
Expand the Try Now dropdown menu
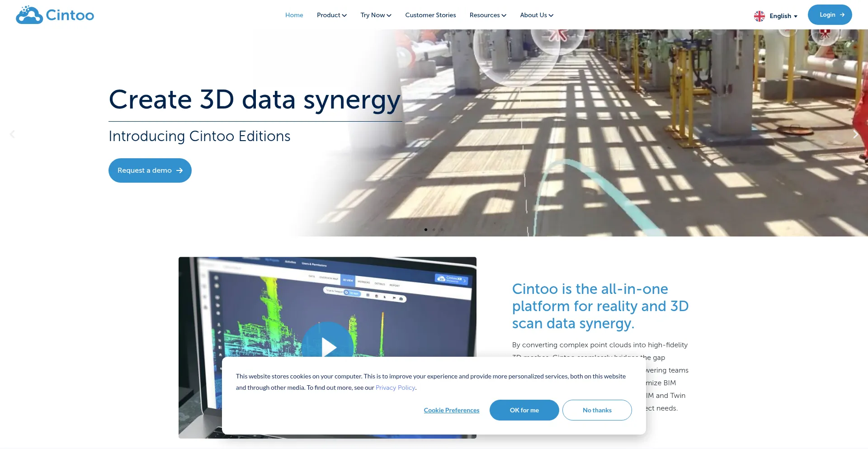point(376,15)
